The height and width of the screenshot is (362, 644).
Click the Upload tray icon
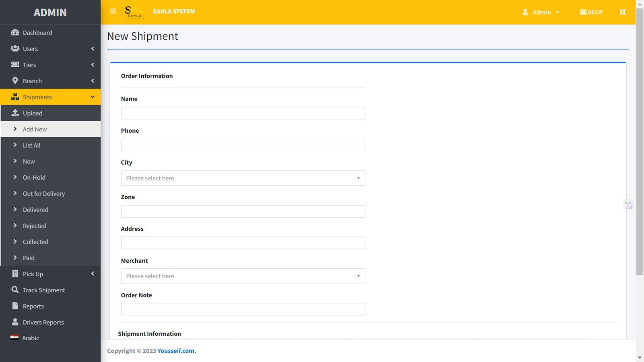coord(15,113)
